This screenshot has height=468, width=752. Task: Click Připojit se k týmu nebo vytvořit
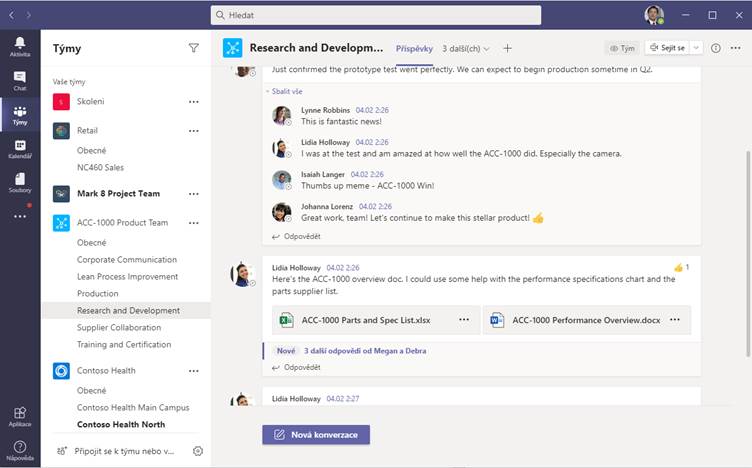tap(116, 451)
